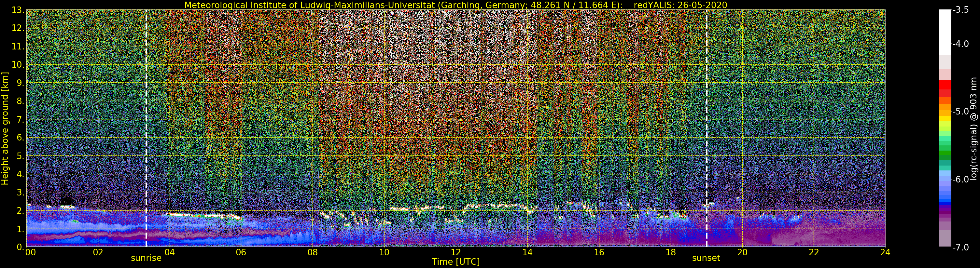
Task: Click the '-7.0' colorbar tick value
Action: (960, 247)
